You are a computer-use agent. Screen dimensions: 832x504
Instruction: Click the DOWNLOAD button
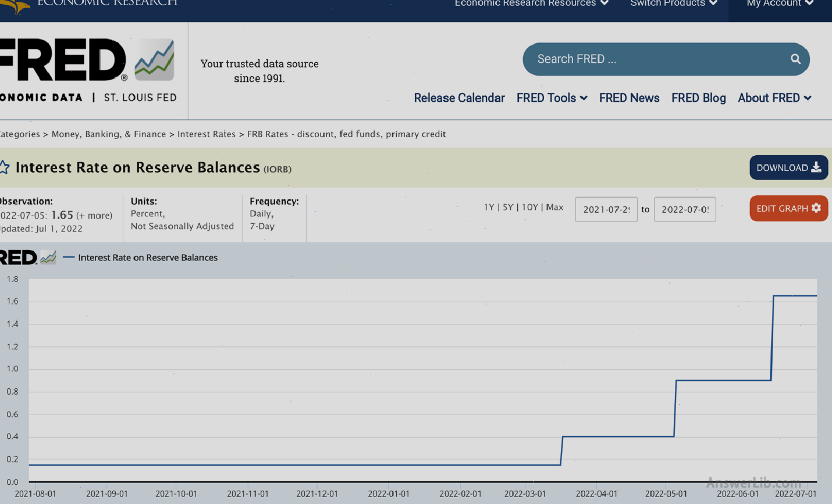(788, 167)
